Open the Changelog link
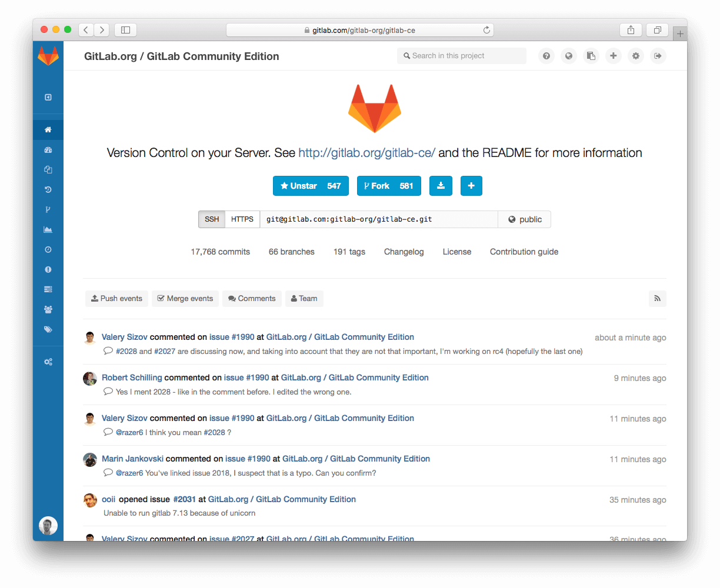The width and height of the screenshot is (720, 588). click(404, 252)
